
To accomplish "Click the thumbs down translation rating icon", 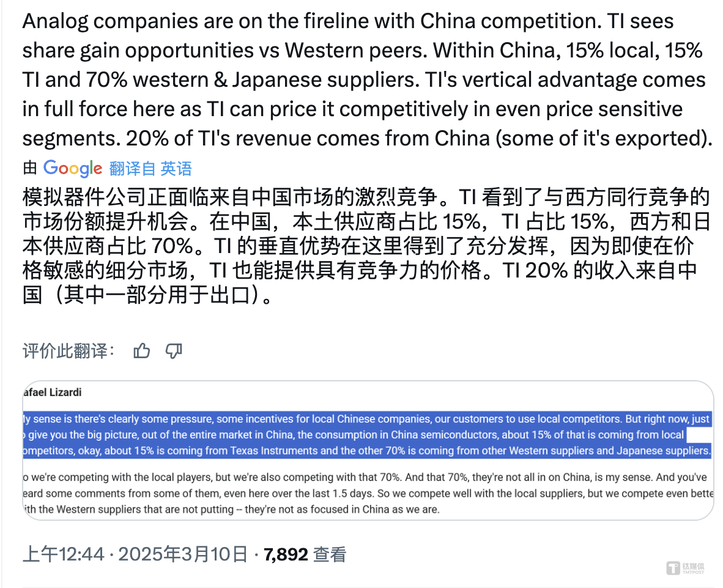I will tap(174, 351).
